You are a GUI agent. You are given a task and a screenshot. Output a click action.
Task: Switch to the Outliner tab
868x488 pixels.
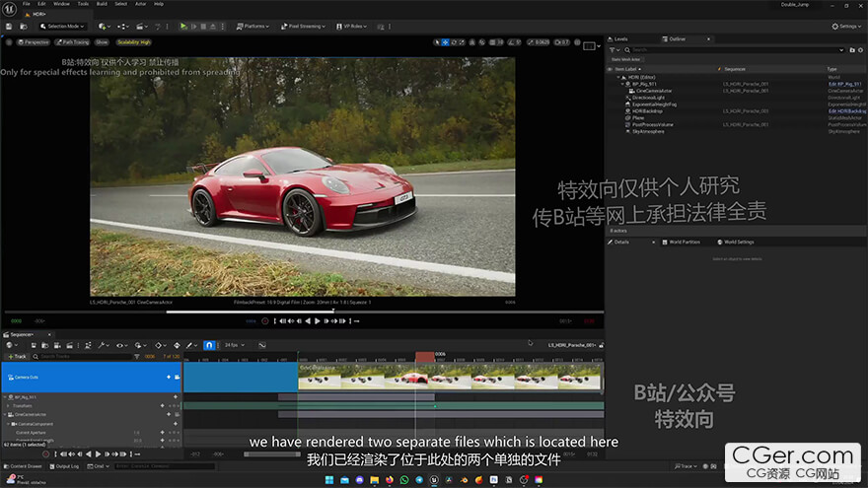pyautogui.click(x=677, y=39)
